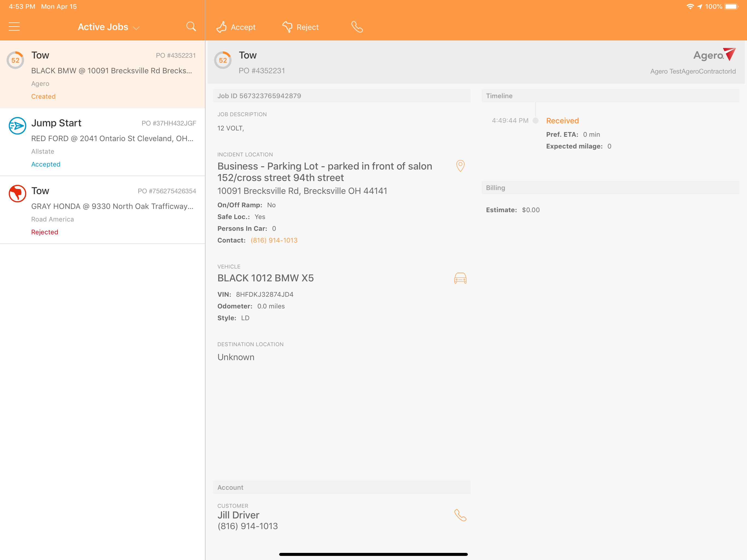This screenshot has width=747, height=560.
Task: Tap the vehicle car icon
Action: (460, 278)
